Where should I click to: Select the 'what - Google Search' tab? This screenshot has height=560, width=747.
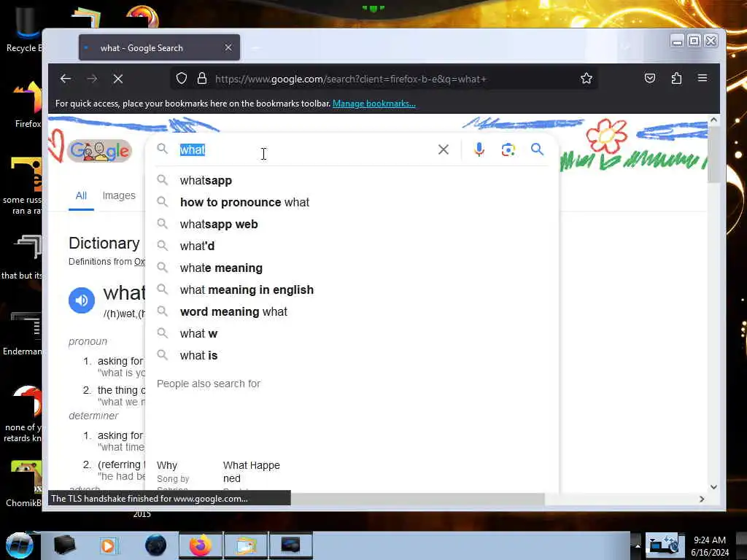click(x=159, y=47)
